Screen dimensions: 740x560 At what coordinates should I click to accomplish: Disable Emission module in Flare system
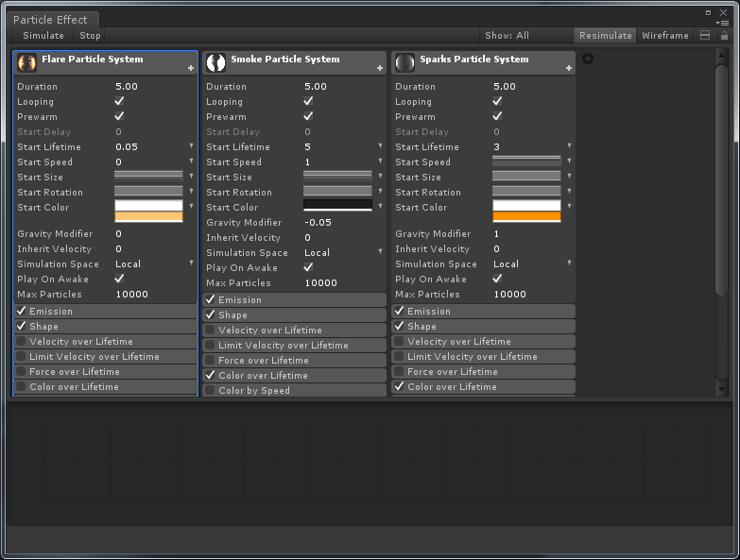[21, 311]
